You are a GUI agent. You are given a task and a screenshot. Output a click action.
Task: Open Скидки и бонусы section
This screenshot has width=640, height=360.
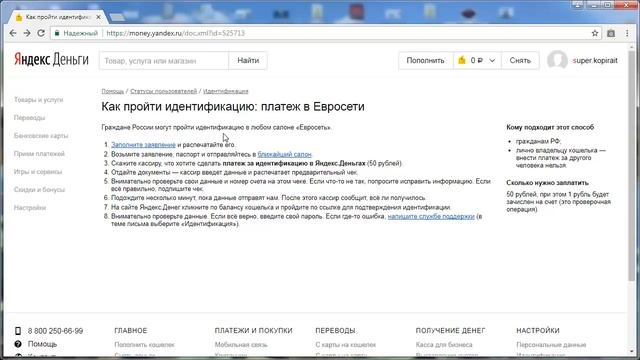39,189
